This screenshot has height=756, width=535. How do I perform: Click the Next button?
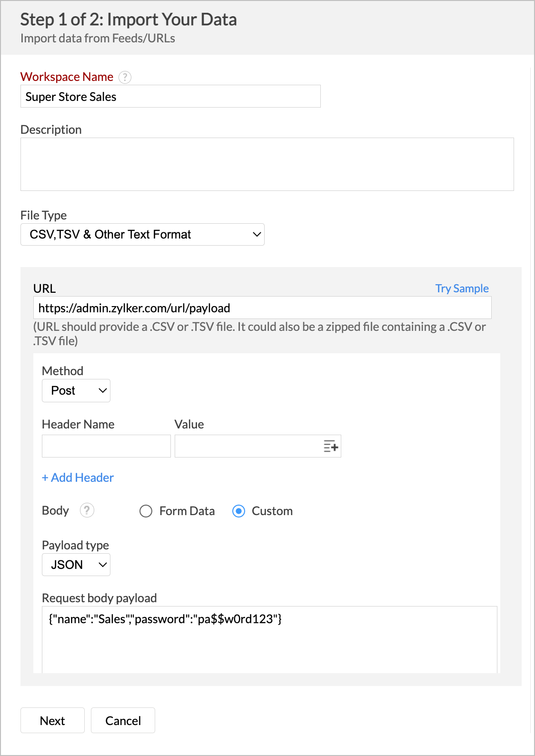tap(52, 720)
